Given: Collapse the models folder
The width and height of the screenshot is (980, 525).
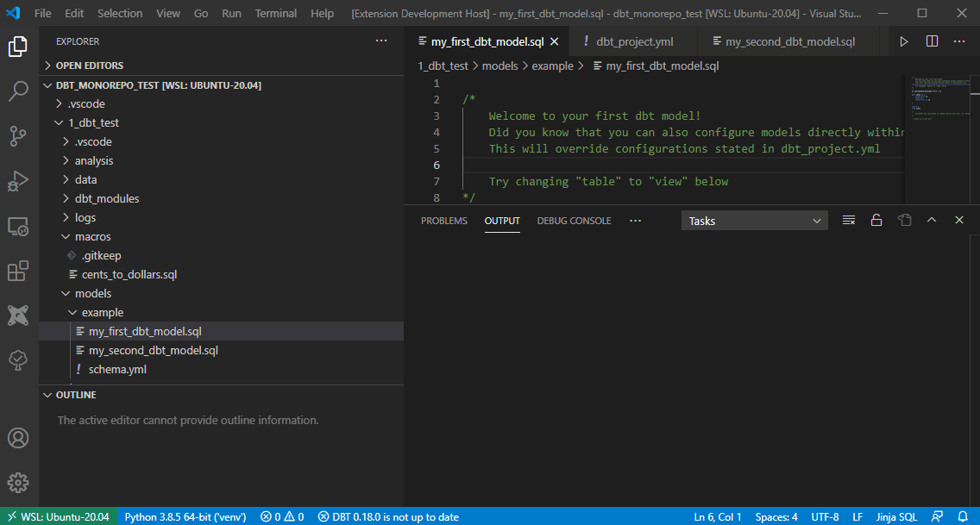Looking at the screenshot, I should click(221, 293).
